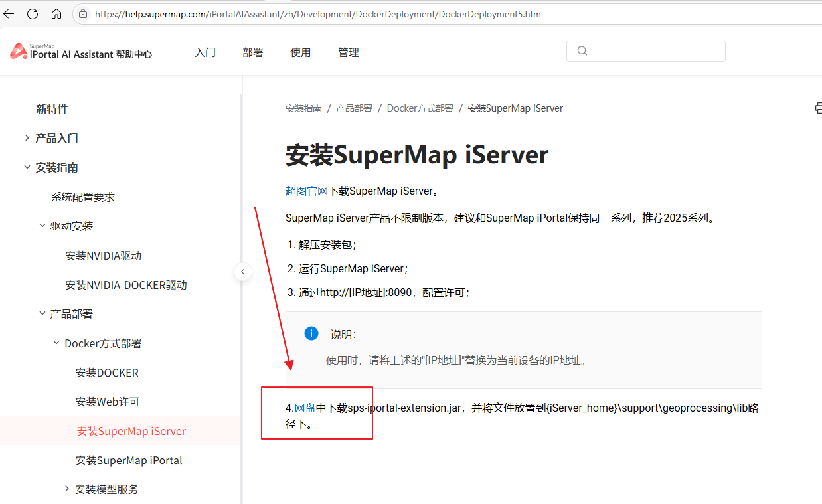Select 系统配置要求 in the sidebar
The height and width of the screenshot is (504, 822).
pos(83,197)
